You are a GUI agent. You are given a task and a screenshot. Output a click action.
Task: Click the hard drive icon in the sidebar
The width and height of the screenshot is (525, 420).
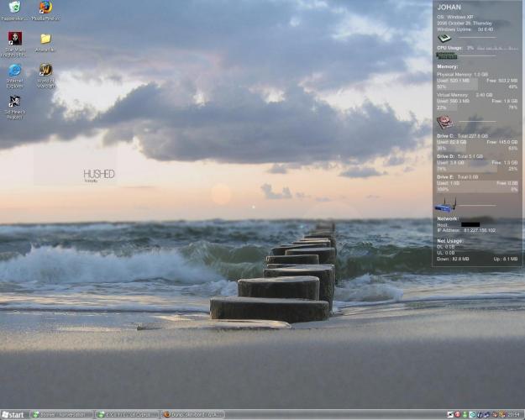[x=444, y=122]
